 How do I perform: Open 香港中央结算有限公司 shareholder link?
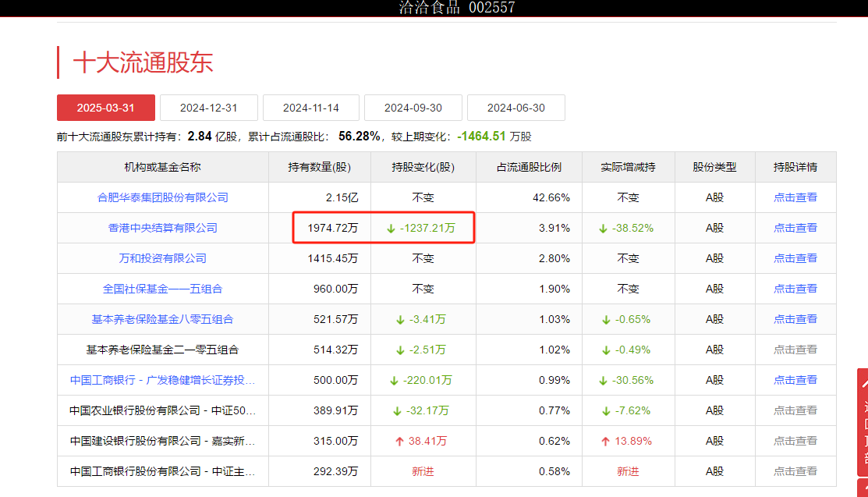click(x=163, y=228)
